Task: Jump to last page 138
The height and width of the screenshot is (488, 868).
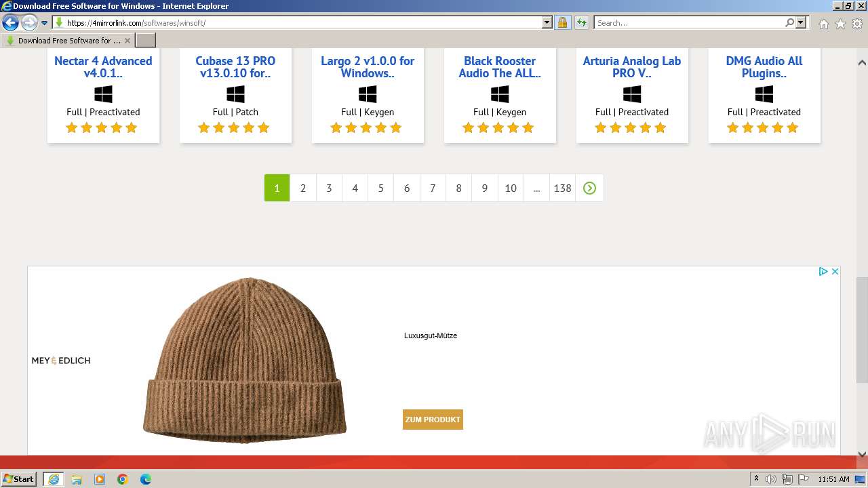Action: pos(562,188)
